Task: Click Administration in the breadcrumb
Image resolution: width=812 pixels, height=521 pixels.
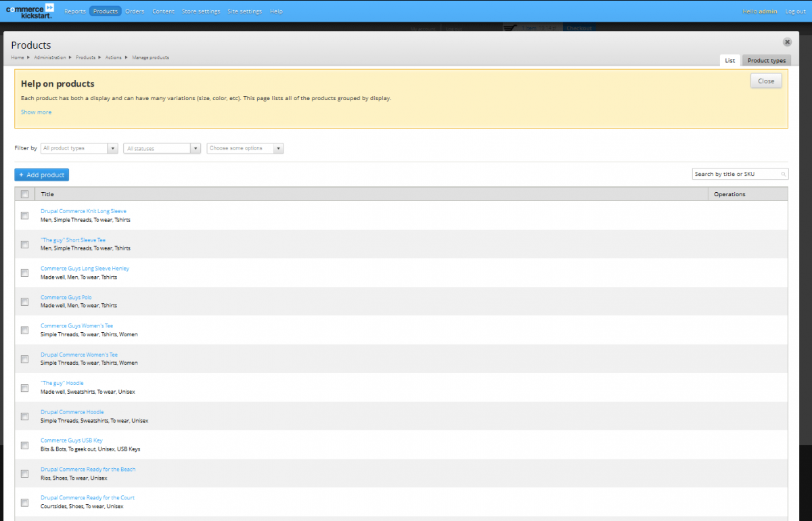Action: pyautogui.click(x=50, y=58)
